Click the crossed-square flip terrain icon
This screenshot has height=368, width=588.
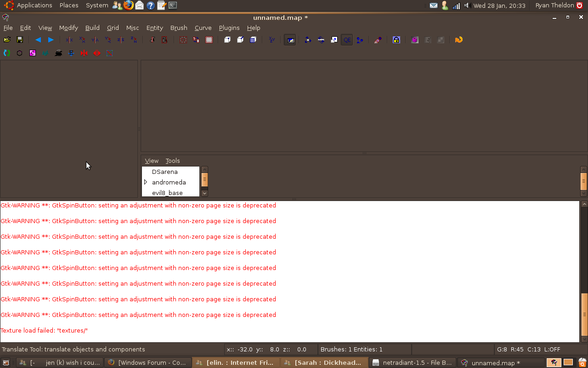pyautogui.click(x=110, y=53)
